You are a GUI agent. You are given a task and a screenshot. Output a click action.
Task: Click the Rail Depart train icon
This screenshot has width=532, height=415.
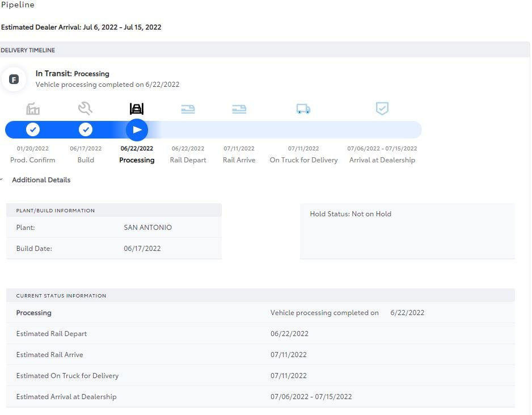pos(188,109)
